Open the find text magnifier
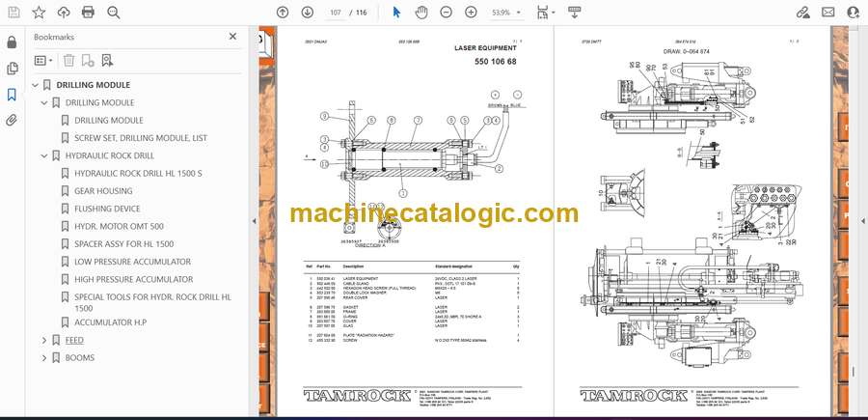The height and width of the screenshot is (420, 868). pyautogui.click(x=114, y=13)
